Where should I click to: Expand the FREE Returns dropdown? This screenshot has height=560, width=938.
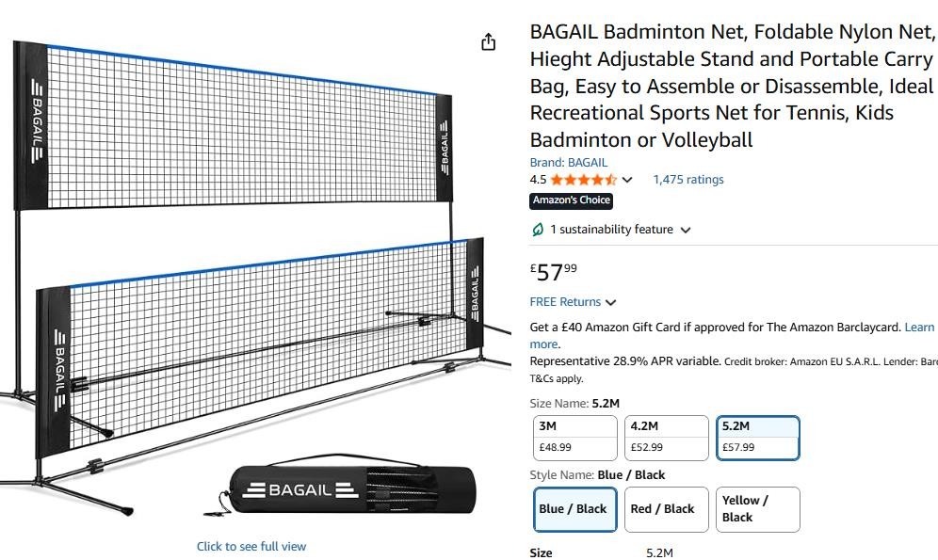(x=611, y=302)
